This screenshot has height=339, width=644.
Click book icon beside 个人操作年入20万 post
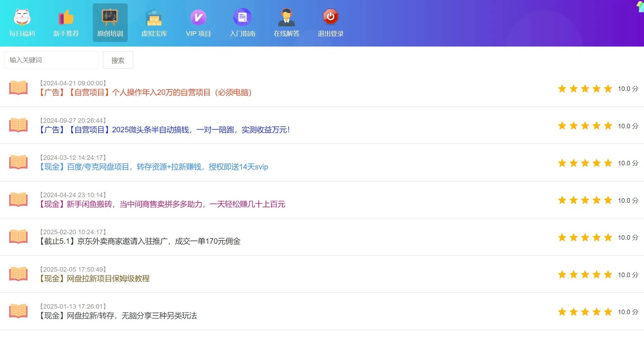pyautogui.click(x=18, y=88)
